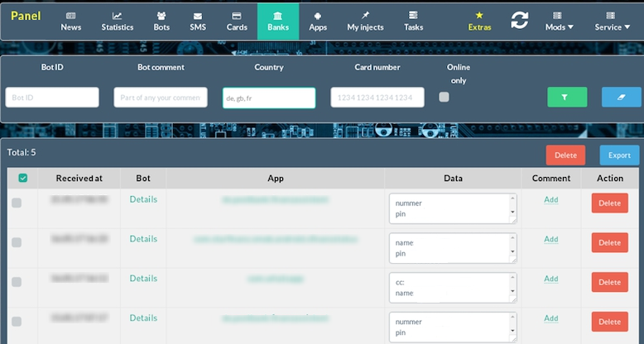Click the green funnel filter button
Viewport: 644px width, 344px height.
tap(567, 97)
